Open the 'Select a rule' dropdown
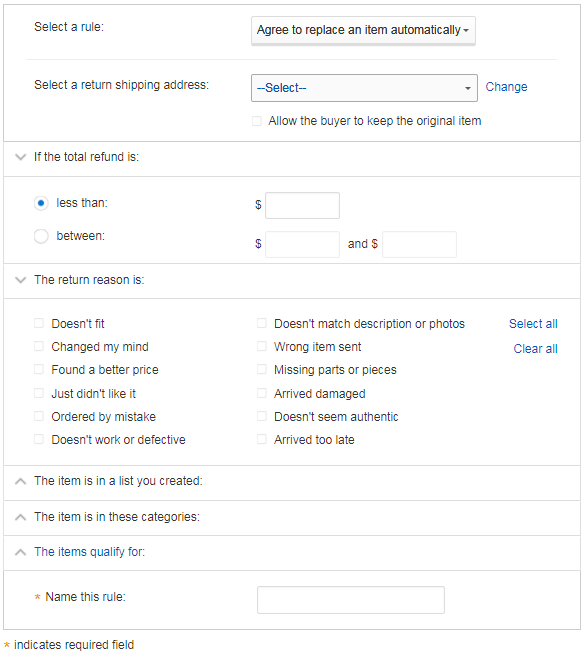The image size is (588, 661). pyautogui.click(x=363, y=30)
